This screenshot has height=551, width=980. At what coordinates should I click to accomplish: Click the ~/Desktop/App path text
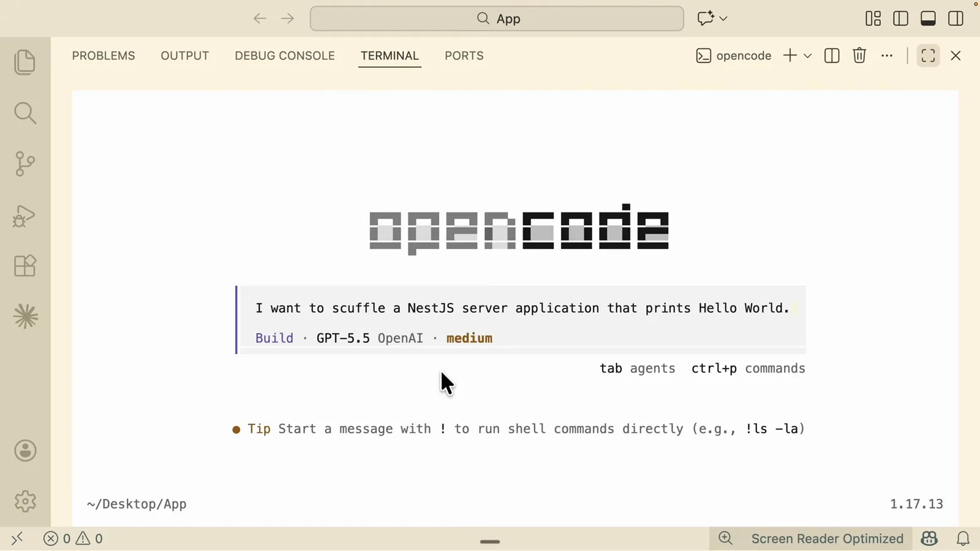pos(137,504)
